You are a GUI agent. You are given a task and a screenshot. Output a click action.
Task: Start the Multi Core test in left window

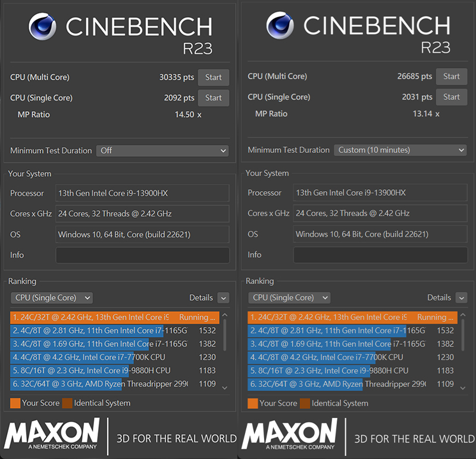(x=214, y=77)
